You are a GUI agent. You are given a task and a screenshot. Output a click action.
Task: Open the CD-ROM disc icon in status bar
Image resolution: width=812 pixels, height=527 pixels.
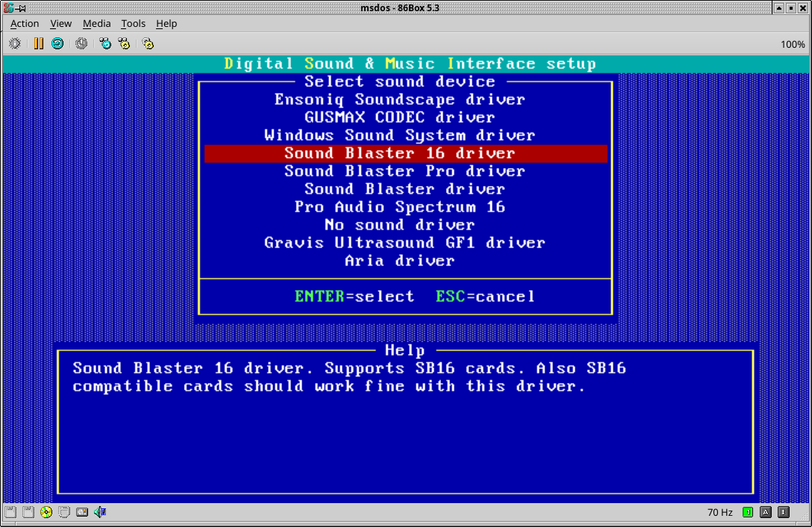pyautogui.click(x=46, y=512)
